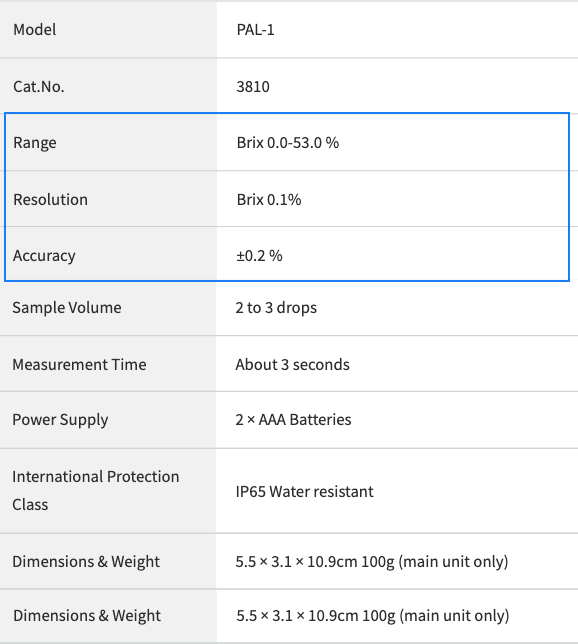Select the IP65 Water resistant value

[x=304, y=492]
